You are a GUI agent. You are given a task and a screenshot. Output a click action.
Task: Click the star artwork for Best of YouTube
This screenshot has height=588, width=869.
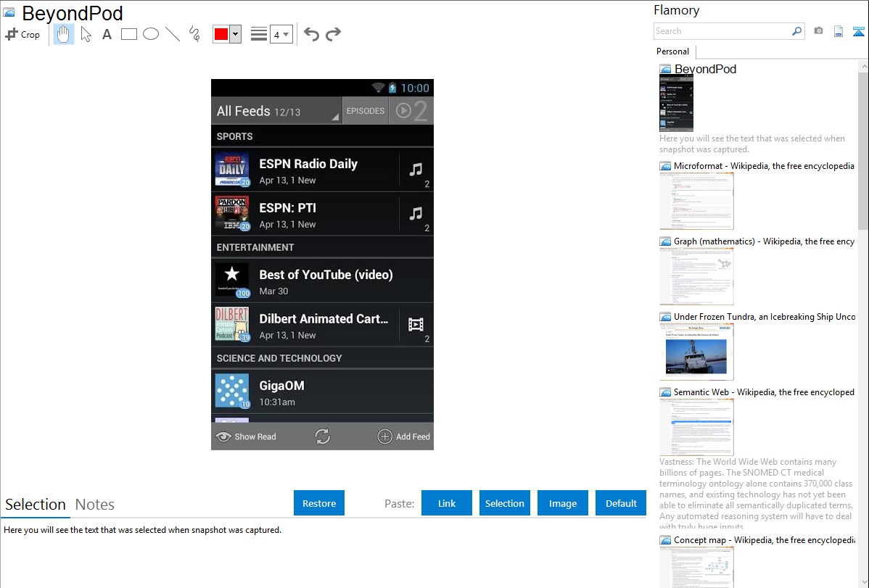[x=232, y=280]
